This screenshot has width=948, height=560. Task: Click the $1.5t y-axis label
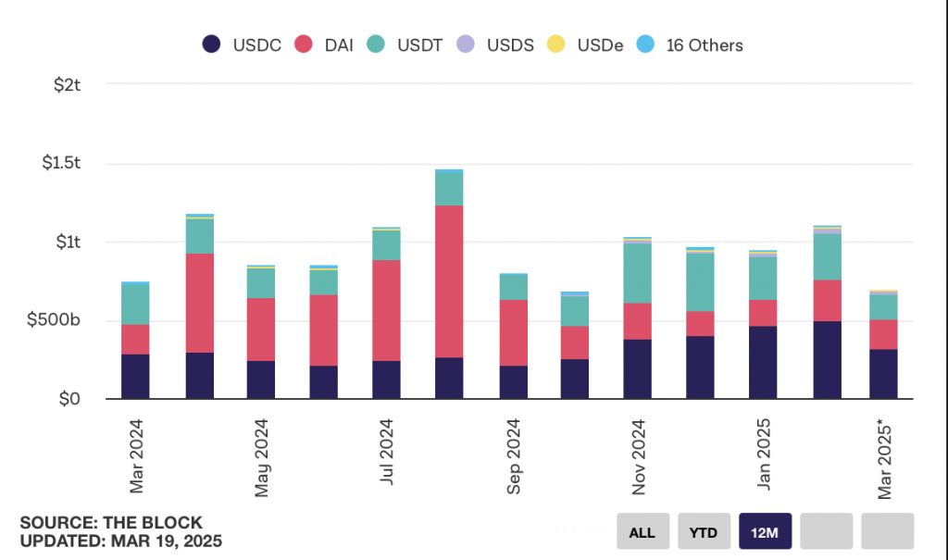[x=61, y=163]
